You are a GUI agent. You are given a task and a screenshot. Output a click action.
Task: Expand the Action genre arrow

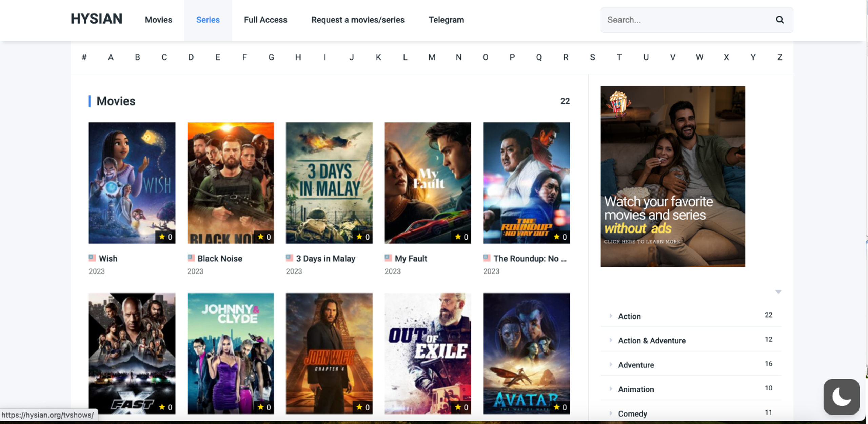coord(611,316)
